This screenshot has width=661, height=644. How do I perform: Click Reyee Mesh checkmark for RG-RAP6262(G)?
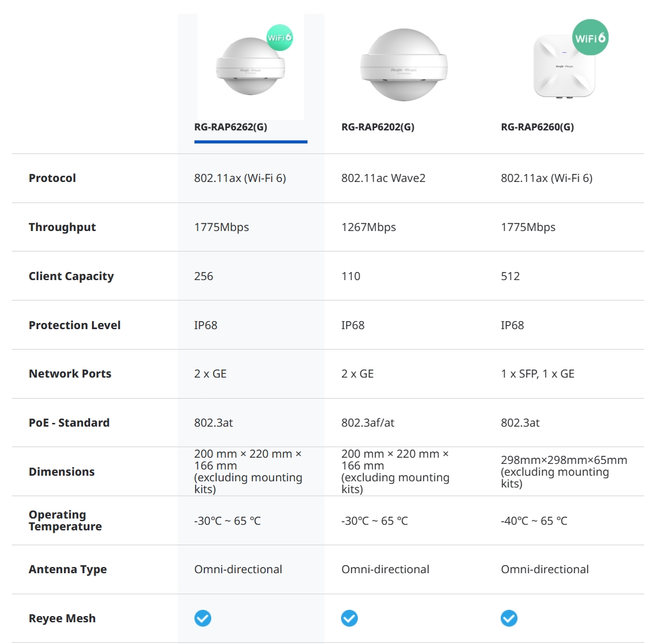click(203, 618)
